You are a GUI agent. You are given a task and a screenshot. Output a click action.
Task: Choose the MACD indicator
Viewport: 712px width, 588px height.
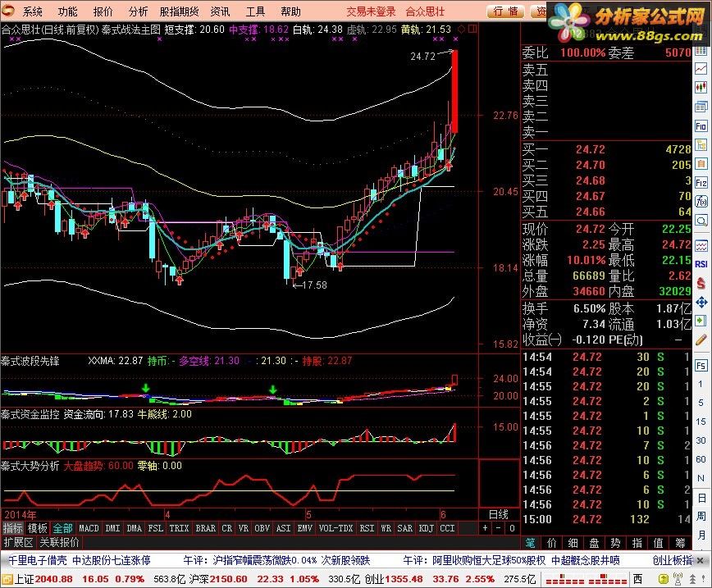point(89,528)
